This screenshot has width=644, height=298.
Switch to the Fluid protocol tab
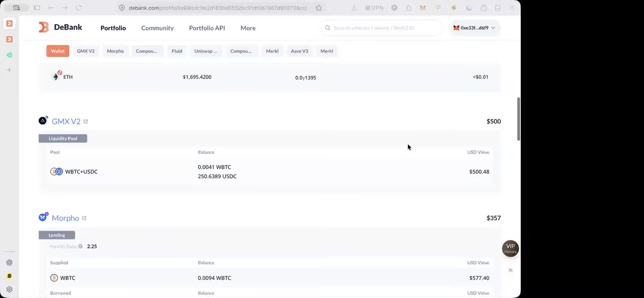[x=177, y=51]
